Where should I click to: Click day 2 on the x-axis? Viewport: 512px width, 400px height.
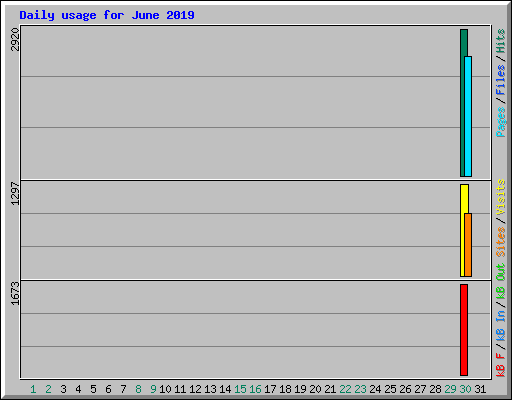[48, 389]
